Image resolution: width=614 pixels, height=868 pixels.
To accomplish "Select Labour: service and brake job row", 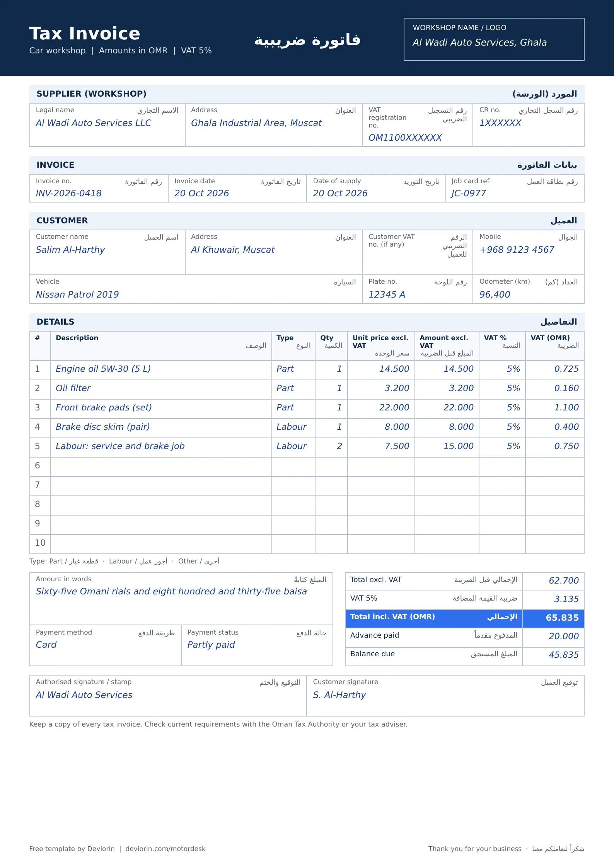I will (307, 448).
